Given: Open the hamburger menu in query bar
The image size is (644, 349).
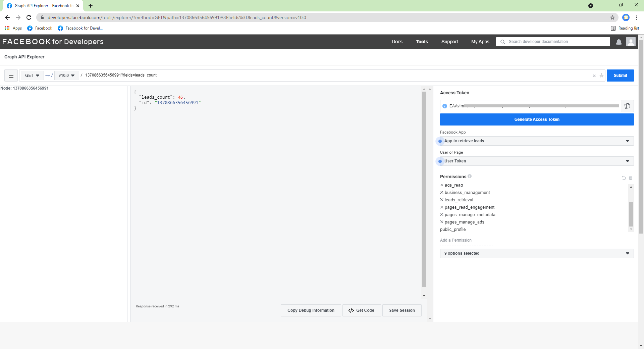Looking at the screenshot, I should (x=11, y=76).
